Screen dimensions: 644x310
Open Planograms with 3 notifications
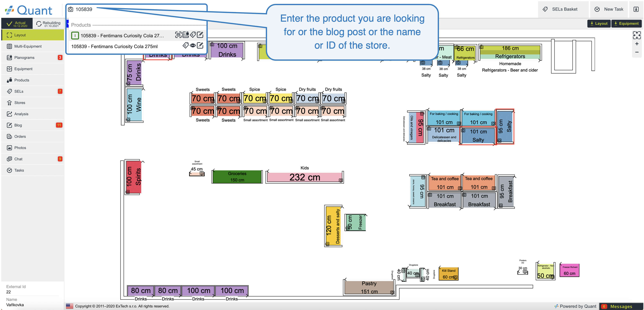(x=33, y=57)
